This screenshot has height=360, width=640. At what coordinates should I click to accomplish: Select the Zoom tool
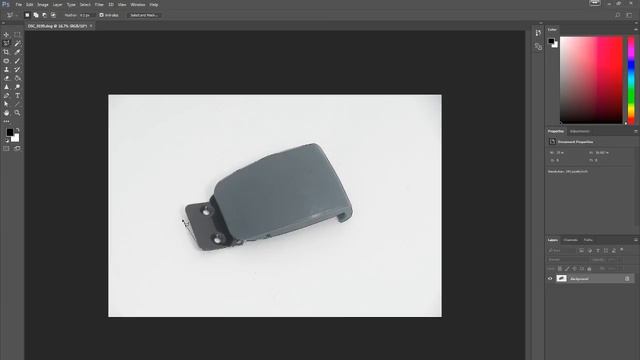(17, 113)
